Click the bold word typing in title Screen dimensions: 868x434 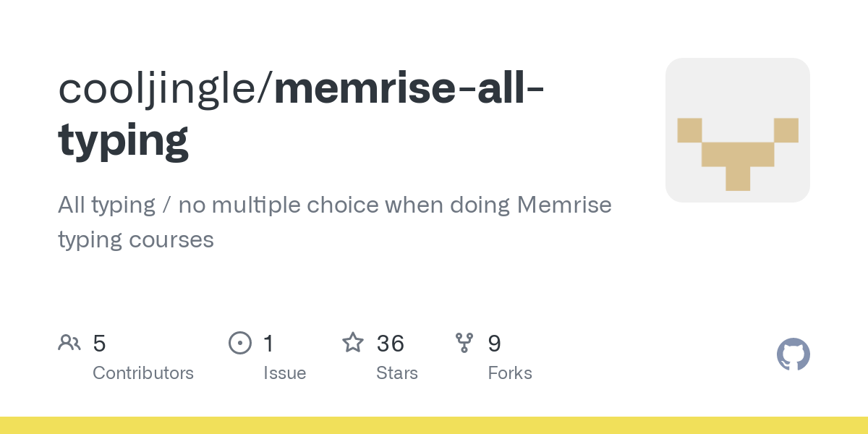[x=124, y=141]
